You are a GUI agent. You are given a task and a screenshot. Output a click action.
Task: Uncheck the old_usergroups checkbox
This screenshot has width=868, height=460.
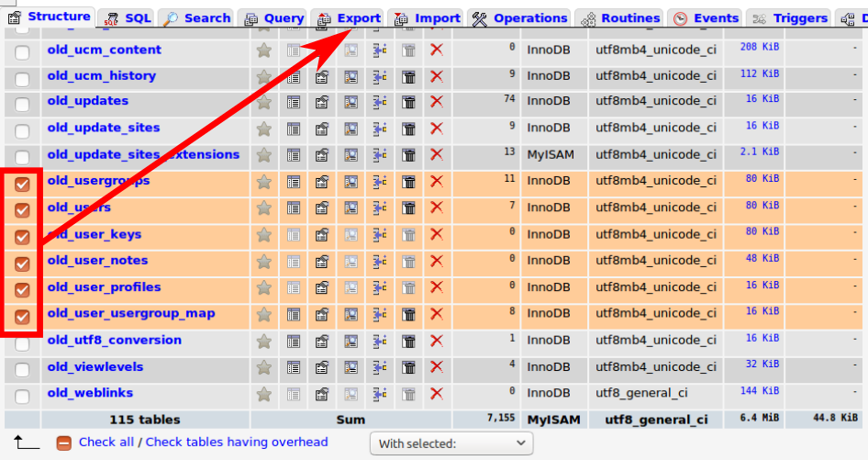23,185
